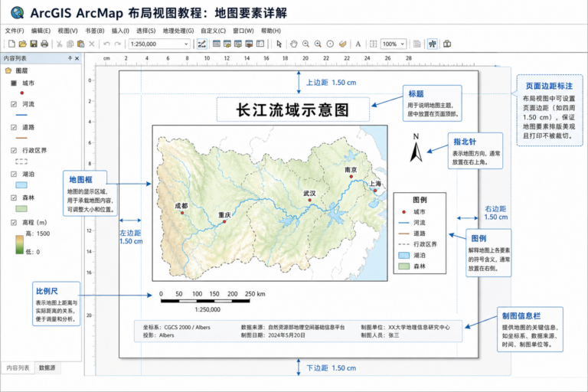Uncheck the 森林 layer checkbox
This screenshot has height=392, width=588.
[14, 198]
